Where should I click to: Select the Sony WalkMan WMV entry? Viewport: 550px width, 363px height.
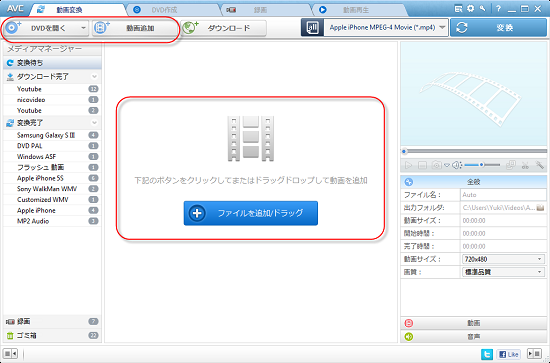52,189
